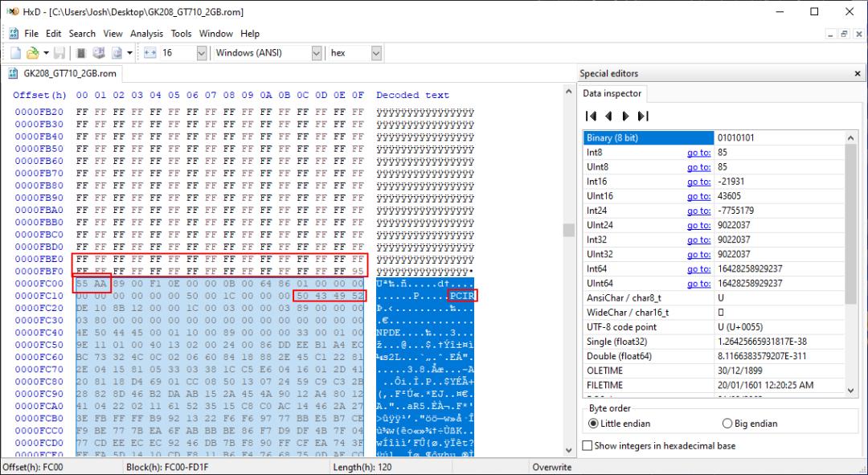
Task: Open the bytes-per-row dropdown showing 16
Action: click(201, 53)
